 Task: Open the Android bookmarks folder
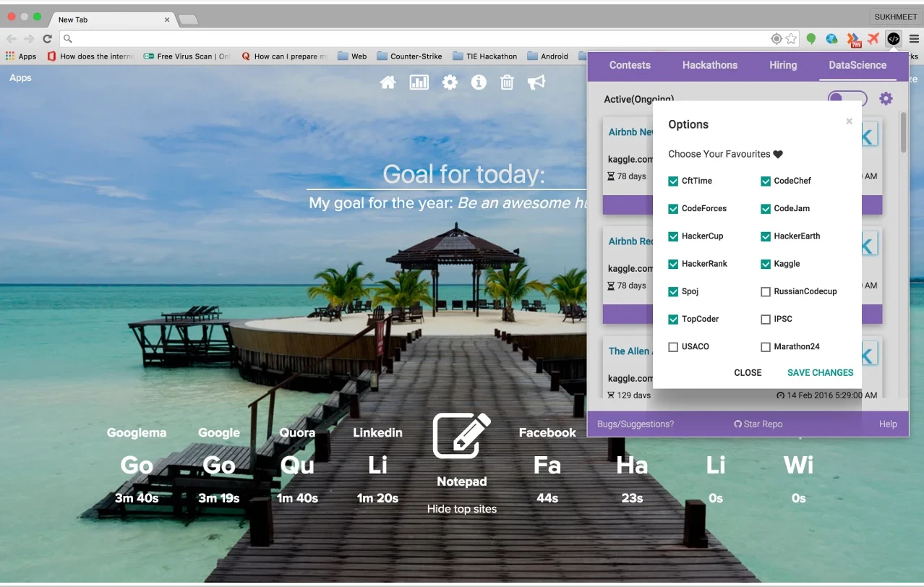point(548,56)
